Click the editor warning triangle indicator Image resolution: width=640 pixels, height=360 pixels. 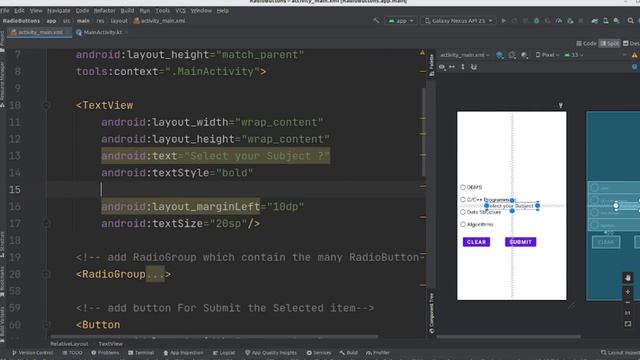tap(422, 52)
